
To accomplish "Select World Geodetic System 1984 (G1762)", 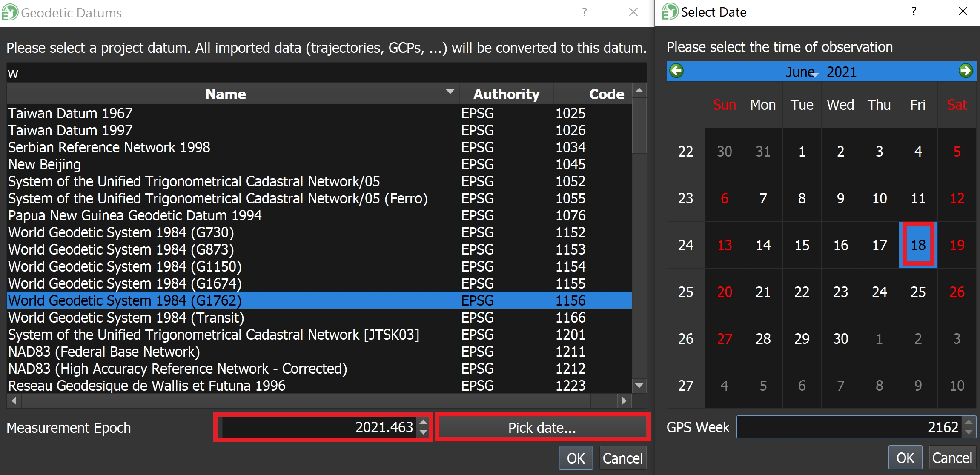I will click(x=319, y=300).
